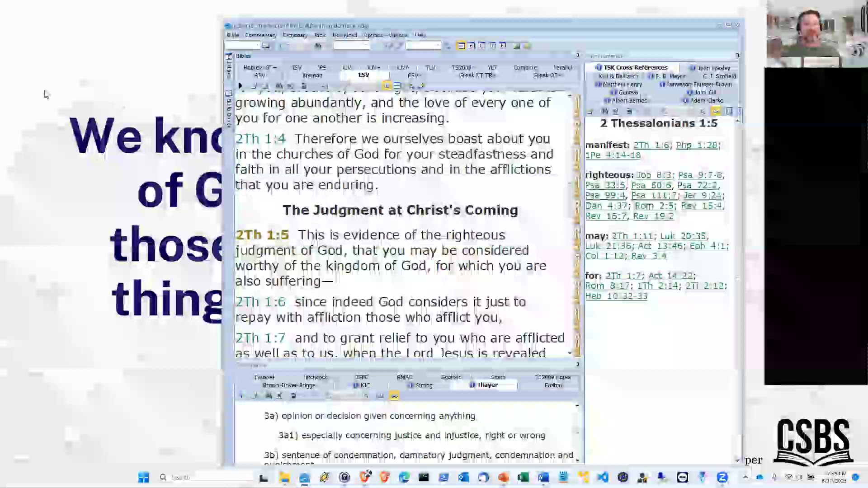
Task: Click the Bible-only layout icon in main toolbar
Action: pos(472,46)
